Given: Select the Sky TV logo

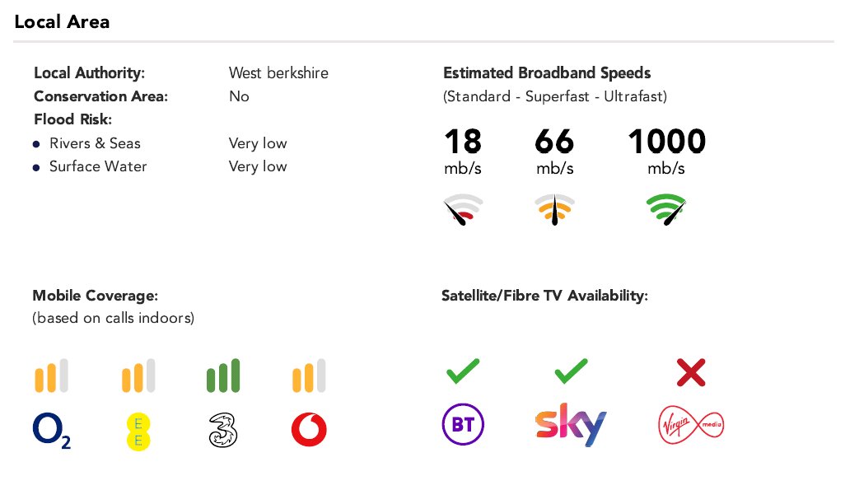Looking at the screenshot, I should coord(571,425).
